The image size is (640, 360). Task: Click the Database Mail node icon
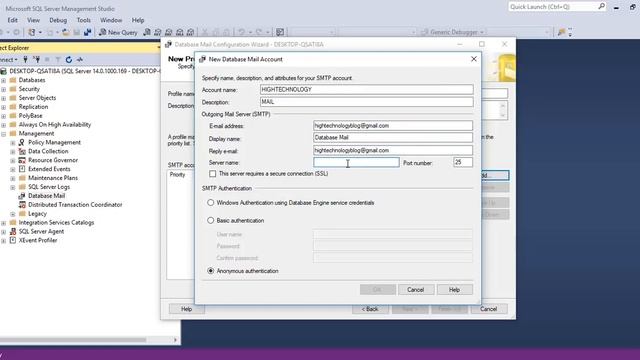click(22, 196)
